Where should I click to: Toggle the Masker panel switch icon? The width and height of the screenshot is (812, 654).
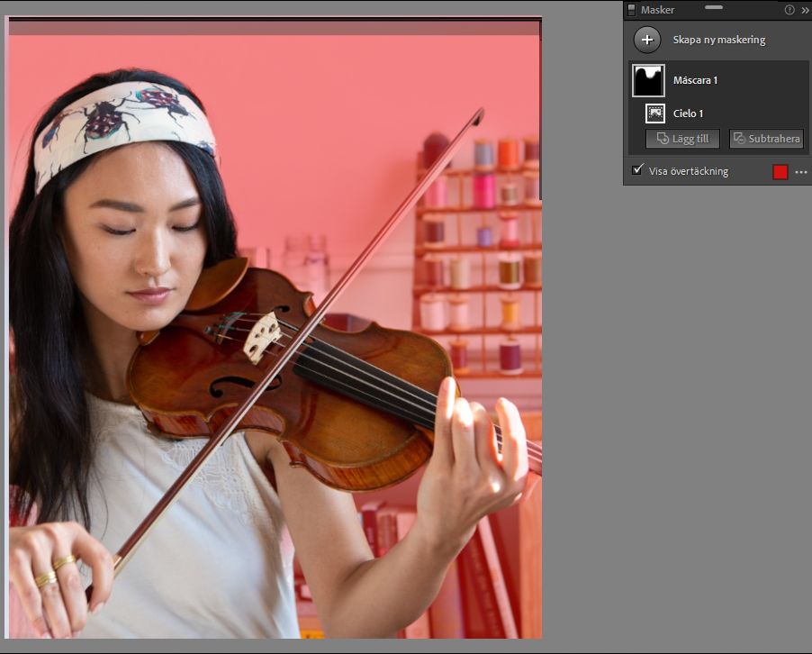631,10
